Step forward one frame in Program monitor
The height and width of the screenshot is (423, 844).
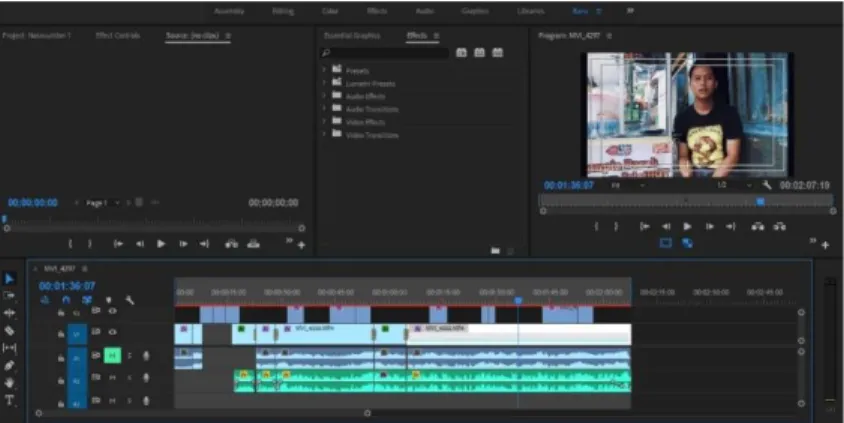pyautogui.click(x=709, y=227)
